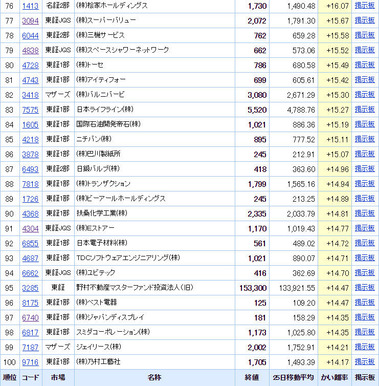The width and height of the screenshot is (379, 386).
Task: Open stock code 4687 link
Action: (30, 259)
